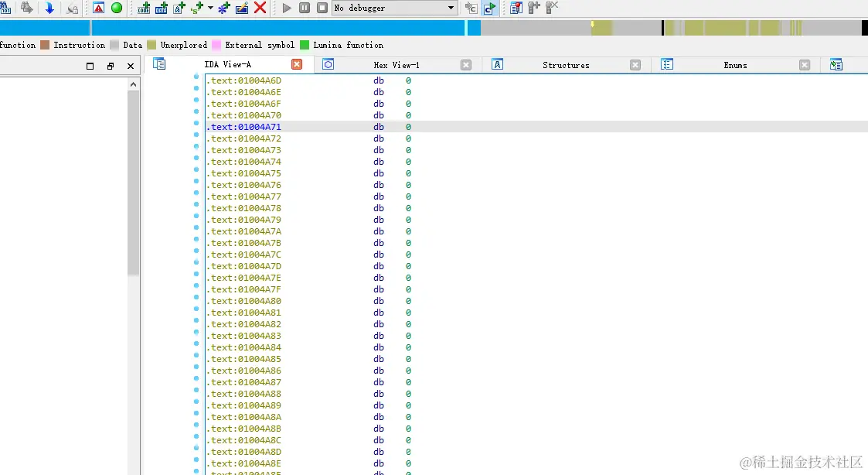
Task: Click the red warning triangle icon
Action: 98,8
